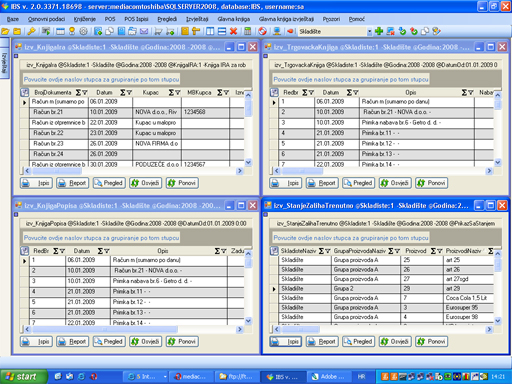The height and width of the screenshot is (384, 512).
Task: Click grid selector icon in Izv_KnjigaIra table corner
Action: [25, 92]
